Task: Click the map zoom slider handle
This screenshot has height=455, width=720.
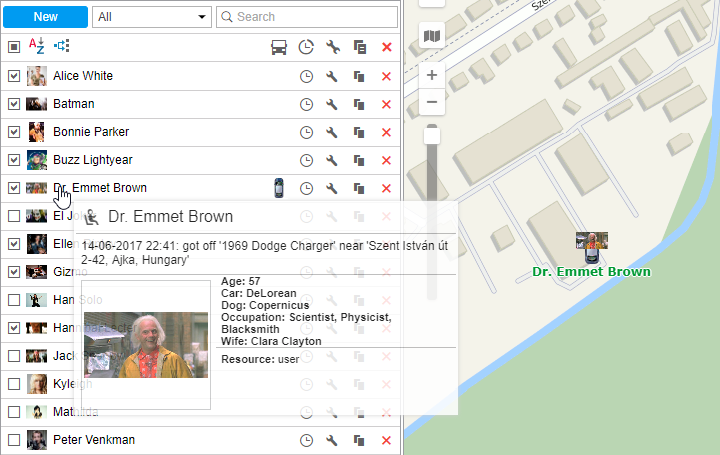Action: pyautogui.click(x=432, y=136)
